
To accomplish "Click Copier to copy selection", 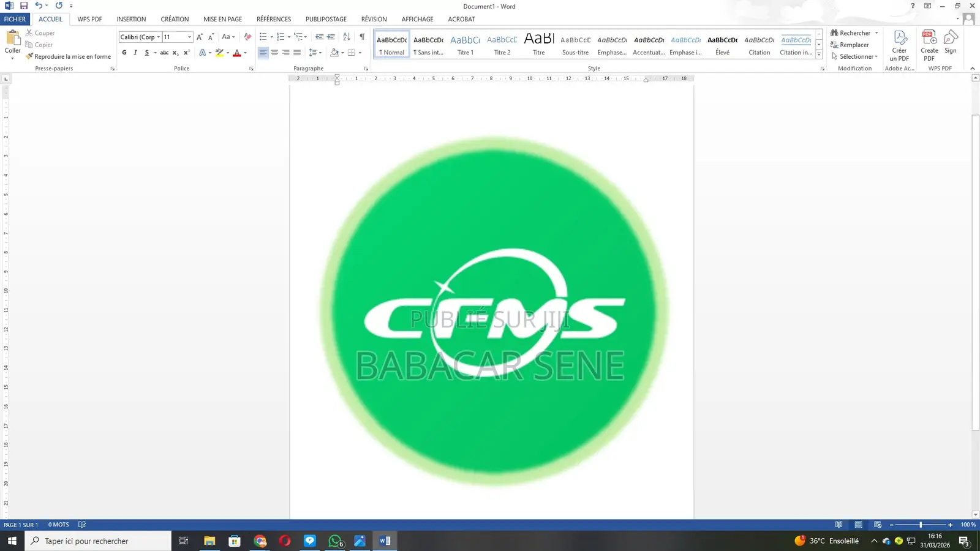I will pyautogui.click(x=39, y=45).
